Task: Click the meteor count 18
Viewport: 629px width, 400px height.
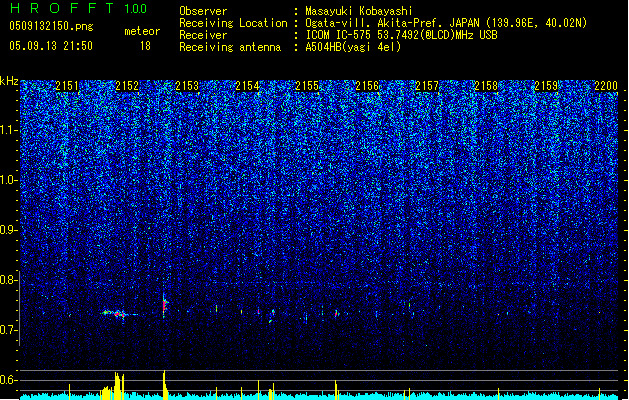Action: [x=145, y=46]
